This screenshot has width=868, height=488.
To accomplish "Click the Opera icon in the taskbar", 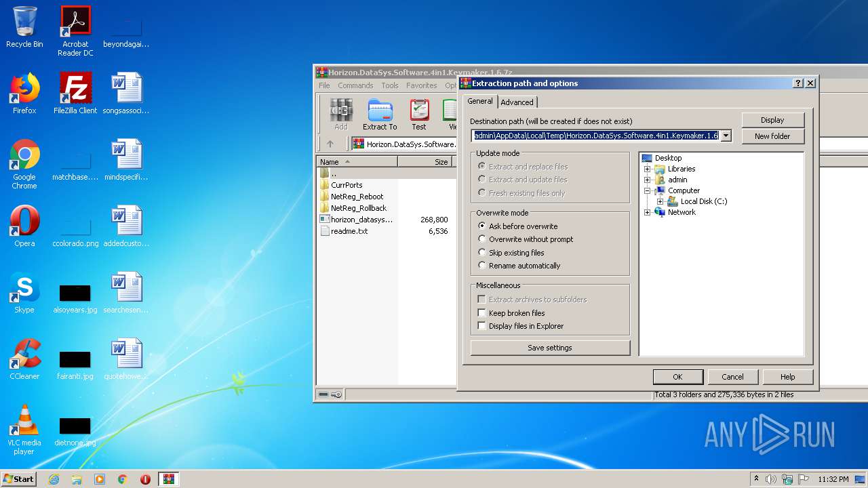I will (x=145, y=479).
